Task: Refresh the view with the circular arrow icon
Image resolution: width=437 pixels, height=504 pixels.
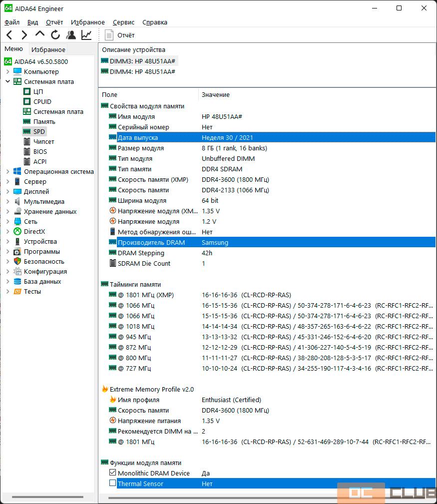Action: (55, 34)
